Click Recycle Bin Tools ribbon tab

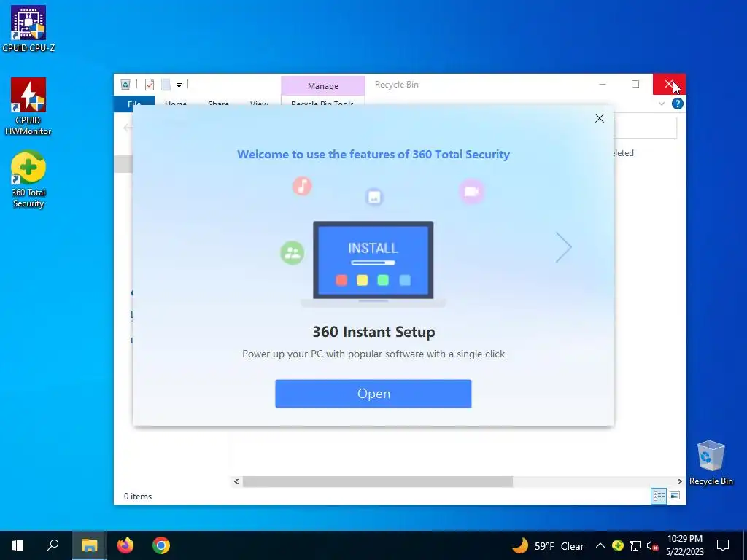tap(322, 104)
